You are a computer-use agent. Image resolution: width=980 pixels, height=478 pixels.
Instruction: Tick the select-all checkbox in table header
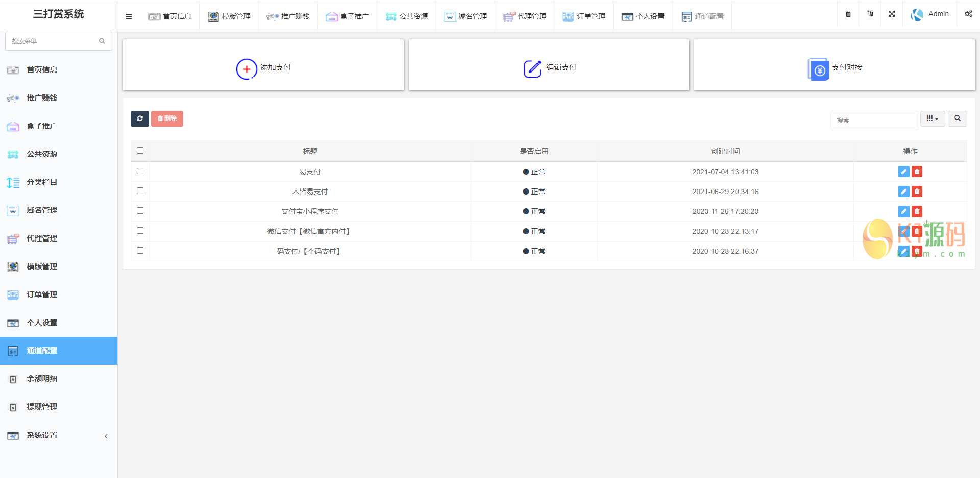(140, 151)
